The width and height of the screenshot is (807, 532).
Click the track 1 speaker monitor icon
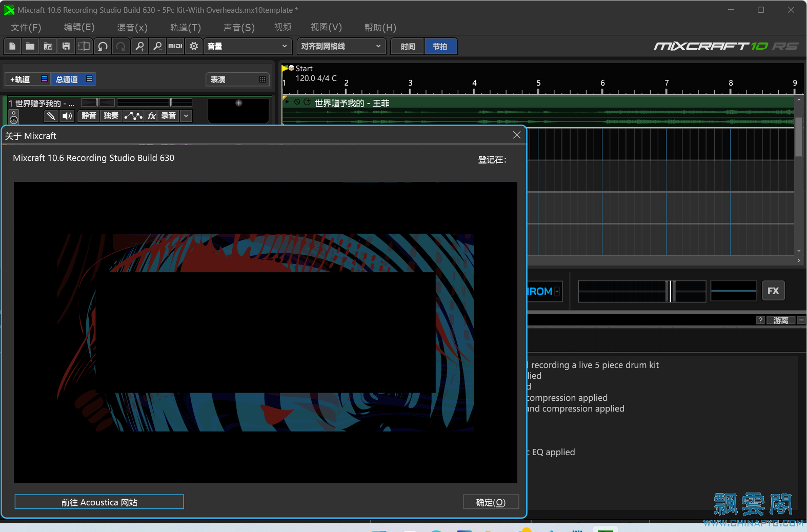[x=67, y=116]
